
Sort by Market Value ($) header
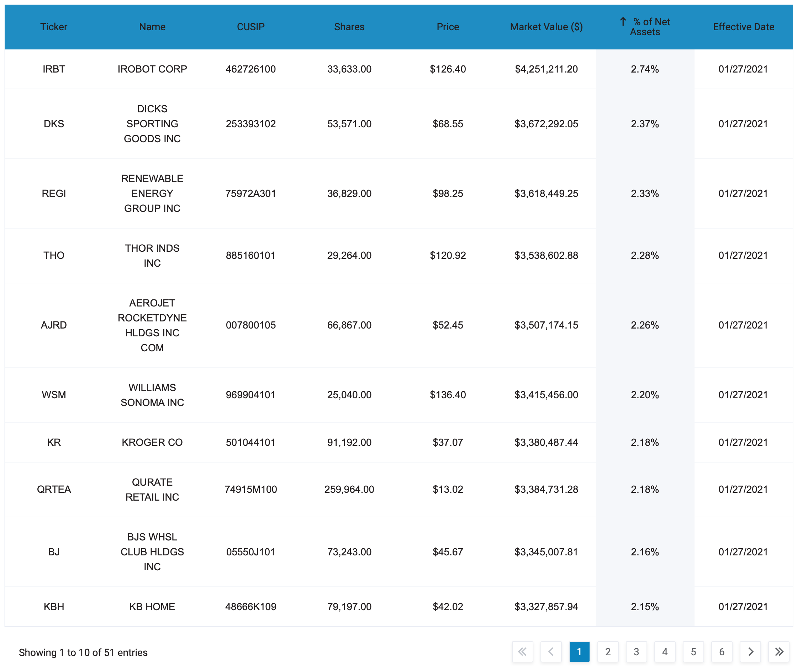(x=546, y=27)
